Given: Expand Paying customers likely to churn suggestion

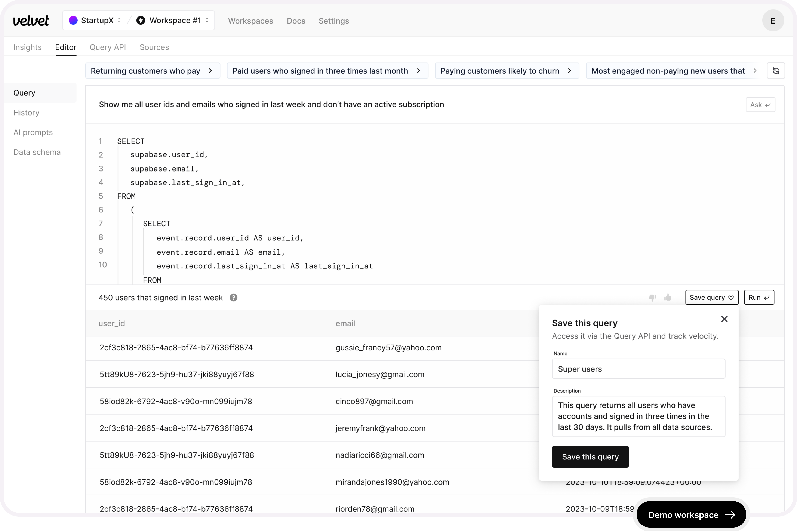Looking at the screenshot, I should (507, 71).
